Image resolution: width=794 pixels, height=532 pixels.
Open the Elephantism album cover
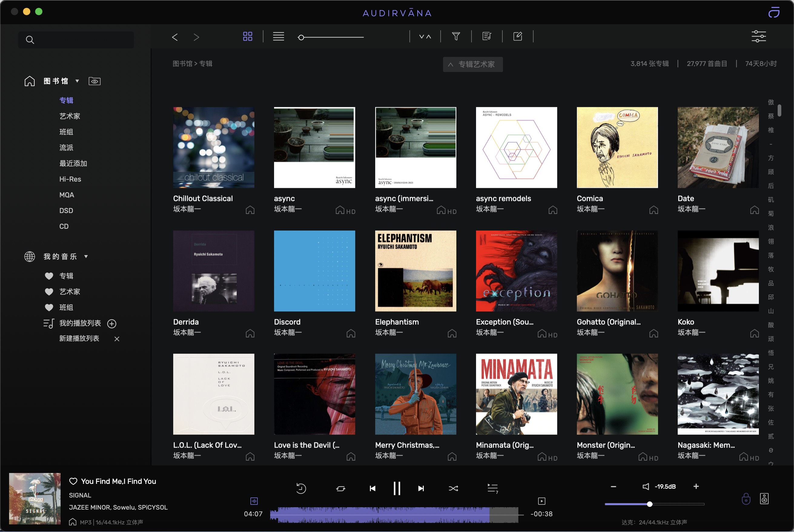point(415,271)
